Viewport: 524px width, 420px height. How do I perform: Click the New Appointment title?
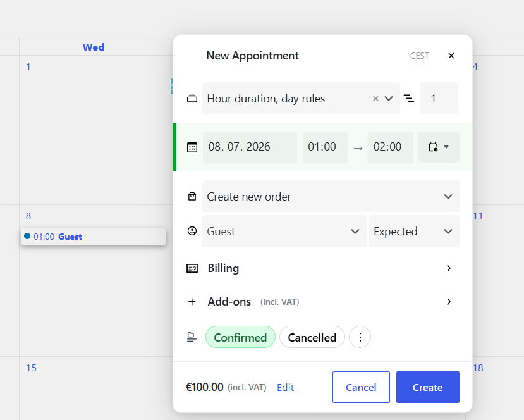pos(252,56)
